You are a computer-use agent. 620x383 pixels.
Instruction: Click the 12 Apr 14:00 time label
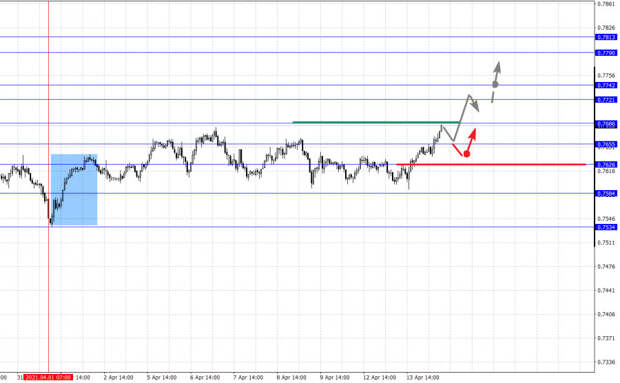(x=379, y=377)
